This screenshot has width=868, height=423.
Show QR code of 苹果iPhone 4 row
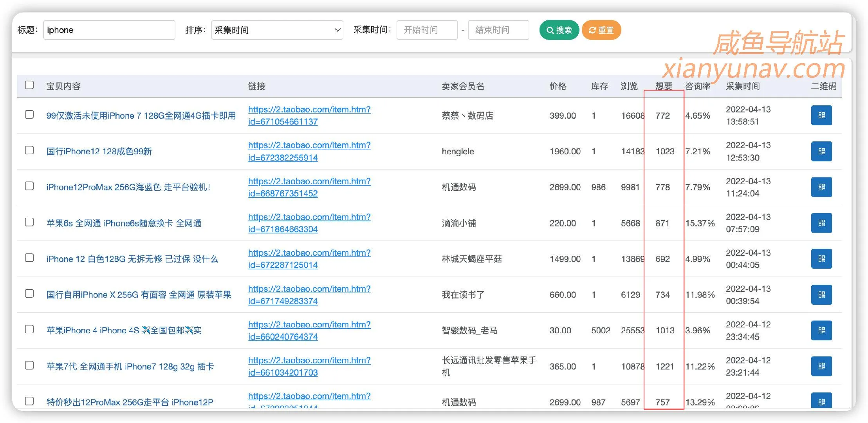821,330
